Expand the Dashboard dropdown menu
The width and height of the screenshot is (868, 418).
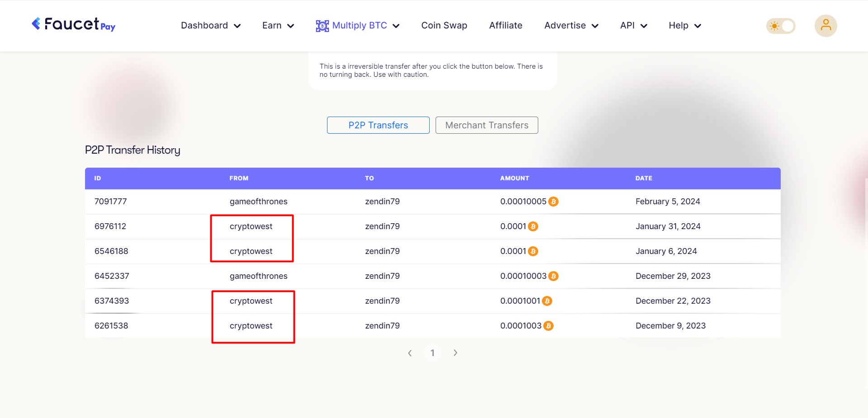point(211,26)
